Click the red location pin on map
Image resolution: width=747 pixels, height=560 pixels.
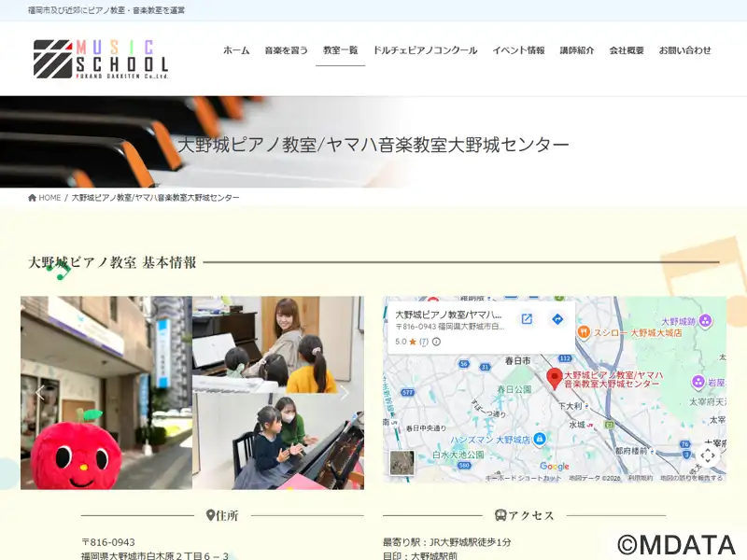(555, 378)
